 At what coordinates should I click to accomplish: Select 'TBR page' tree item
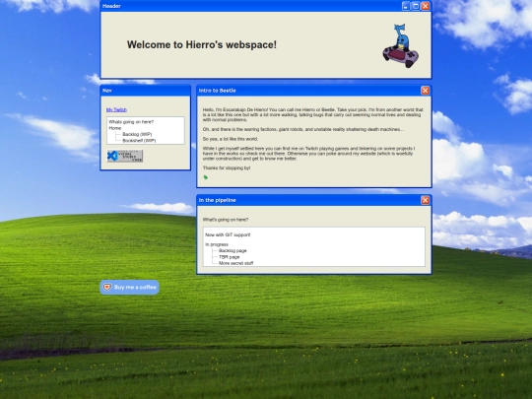click(229, 257)
